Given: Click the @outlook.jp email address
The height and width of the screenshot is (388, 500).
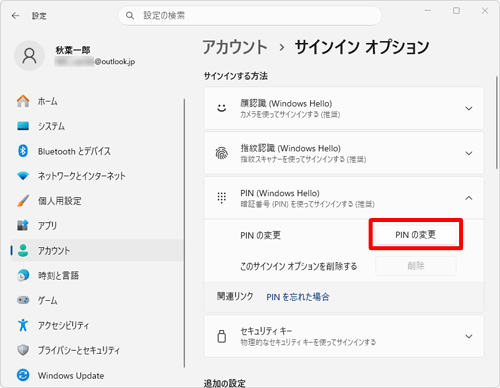Looking at the screenshot, I should tap(95, 61).
